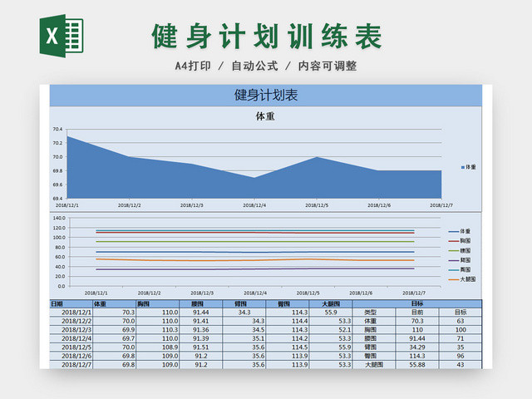
Task: Select waist value 91.41 in the 2018/12/2 row
Action: (x=200, y=321)
